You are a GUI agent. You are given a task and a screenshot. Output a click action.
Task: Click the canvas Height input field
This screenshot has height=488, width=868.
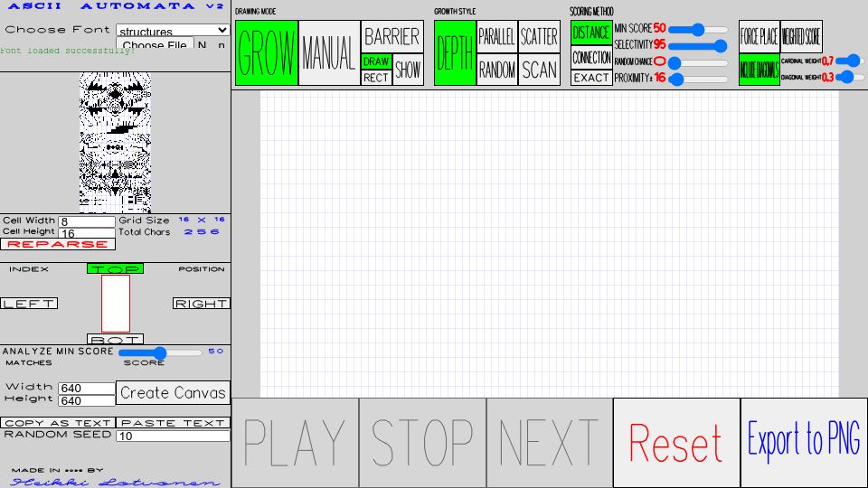(x=87, y=400)
